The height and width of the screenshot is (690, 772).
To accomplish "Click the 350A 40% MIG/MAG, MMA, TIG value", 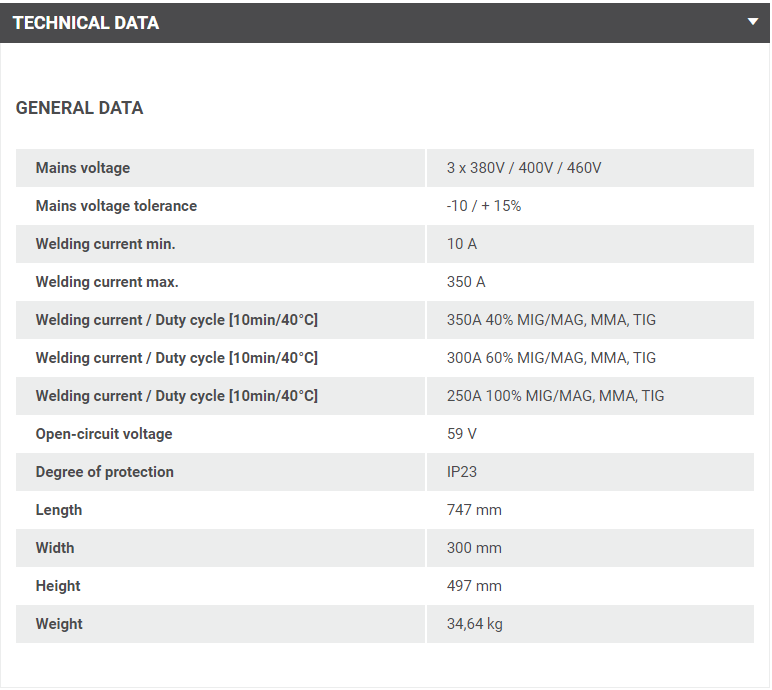I will 551,320.
